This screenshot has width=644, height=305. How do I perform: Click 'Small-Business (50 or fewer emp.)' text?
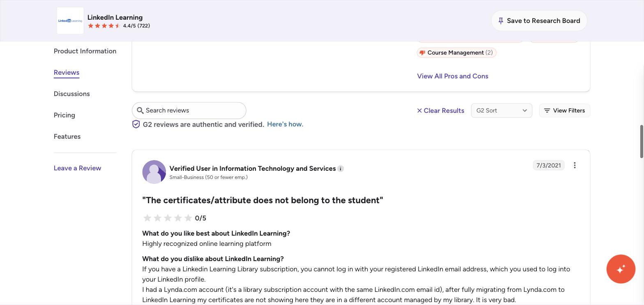click(x=209, y=177)
